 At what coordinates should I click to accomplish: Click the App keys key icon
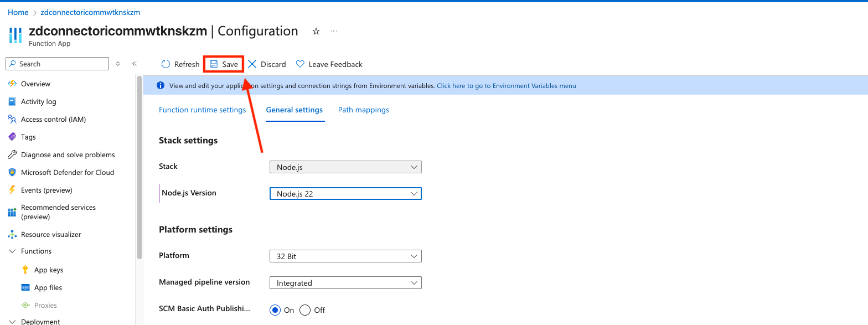click(x=25, y=270)
